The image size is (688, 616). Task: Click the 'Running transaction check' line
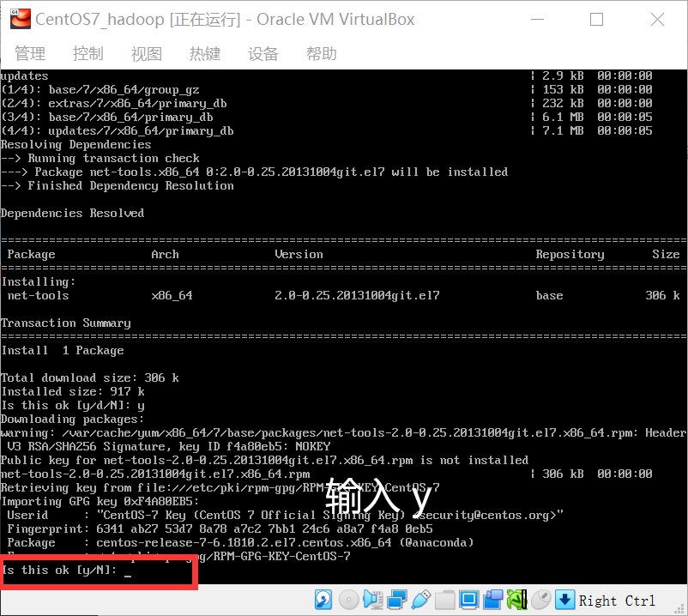pos(100,159)
